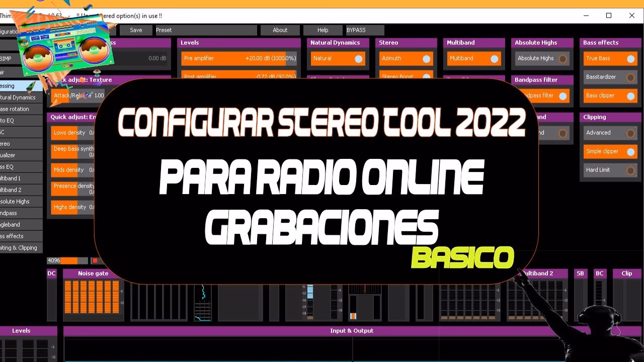Click the Pre amplifier gain slider
Image resolution: width=644 pixels, height=362 pixels.
pyautogui.click(x=239, y=59)
